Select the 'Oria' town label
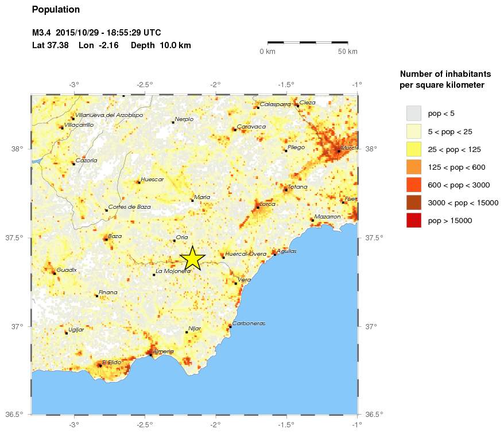The image size is (504, 433). coord(182,237)
